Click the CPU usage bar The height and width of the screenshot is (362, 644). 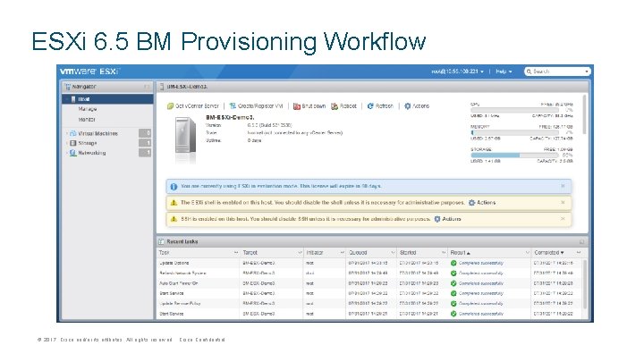514,111
